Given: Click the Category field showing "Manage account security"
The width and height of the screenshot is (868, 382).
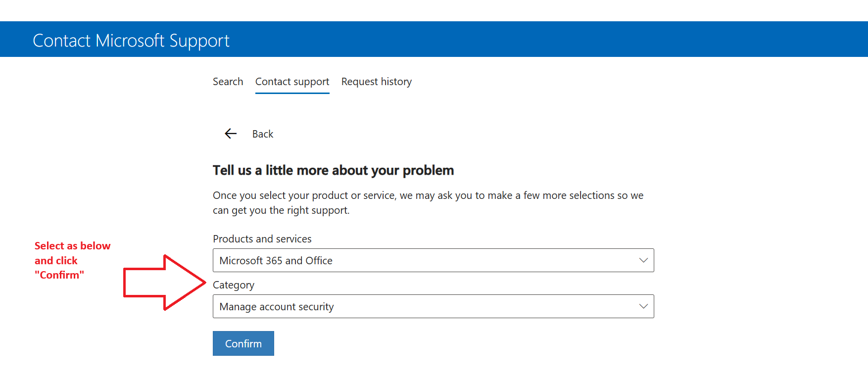Looking at the screenshot, I should 433,306.
